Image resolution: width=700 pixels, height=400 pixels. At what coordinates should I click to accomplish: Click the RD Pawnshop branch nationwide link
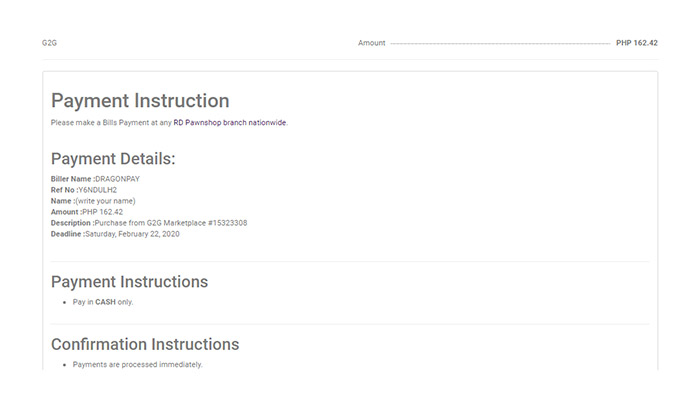230,122
